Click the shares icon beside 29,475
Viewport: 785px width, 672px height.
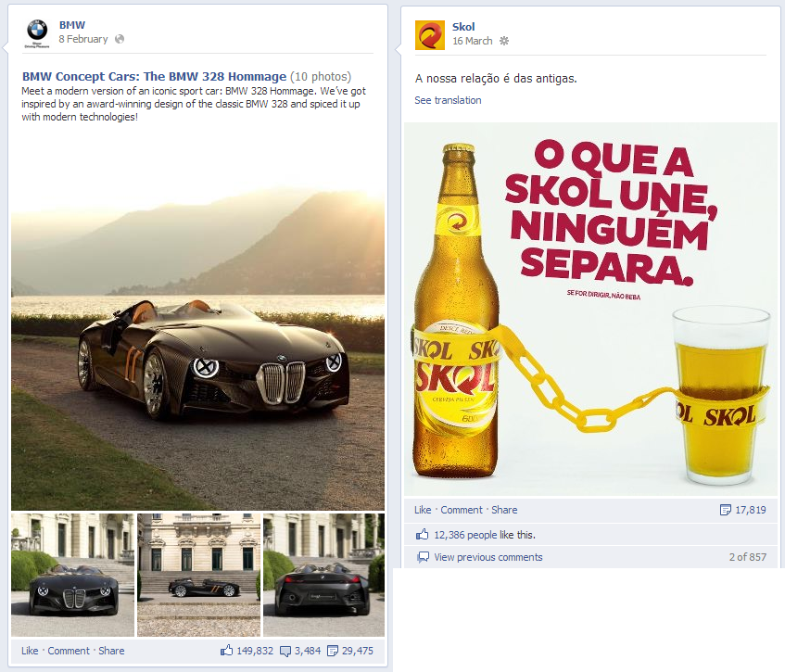click(333, 651)
